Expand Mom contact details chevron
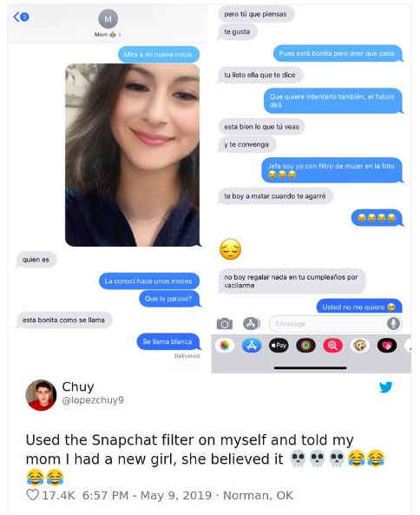 pos(120,35)
